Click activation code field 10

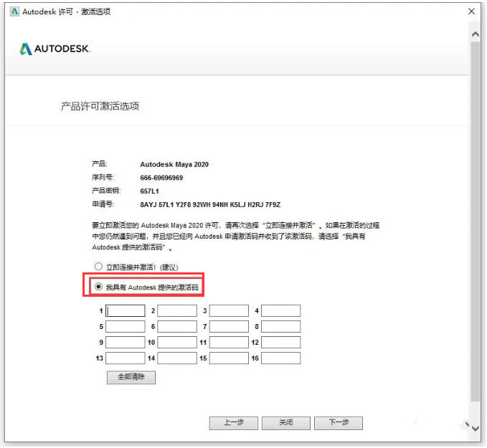177,342
